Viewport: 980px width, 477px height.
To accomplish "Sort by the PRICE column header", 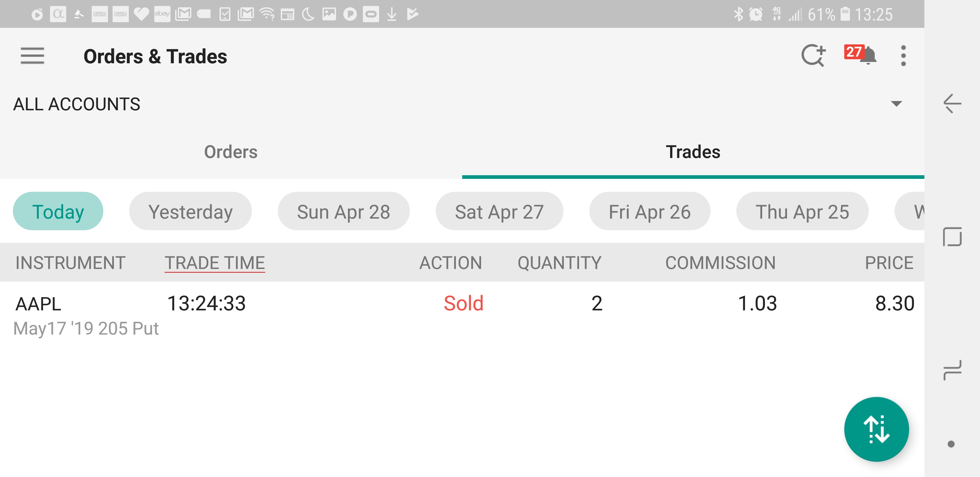I will [x=889, y=263].
